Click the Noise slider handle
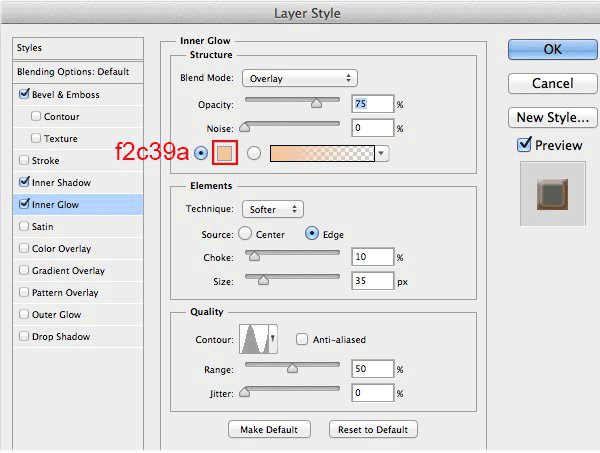 (x=245, y=127)
